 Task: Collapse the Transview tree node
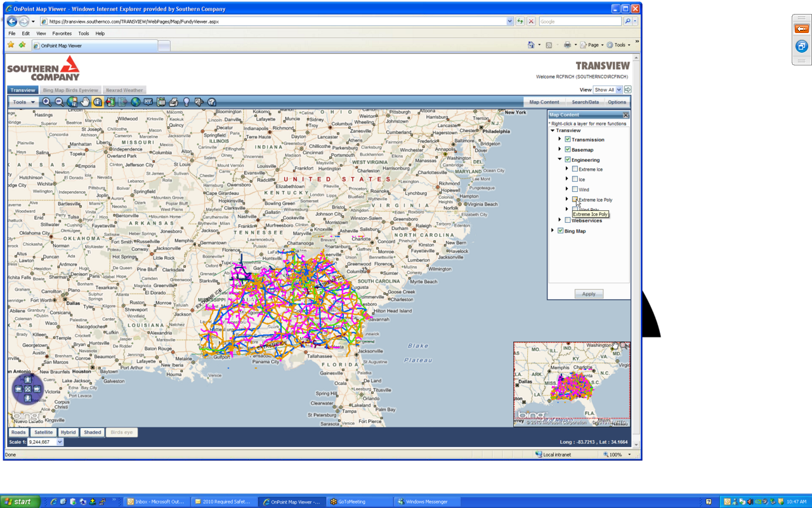(x=553, y=131)
